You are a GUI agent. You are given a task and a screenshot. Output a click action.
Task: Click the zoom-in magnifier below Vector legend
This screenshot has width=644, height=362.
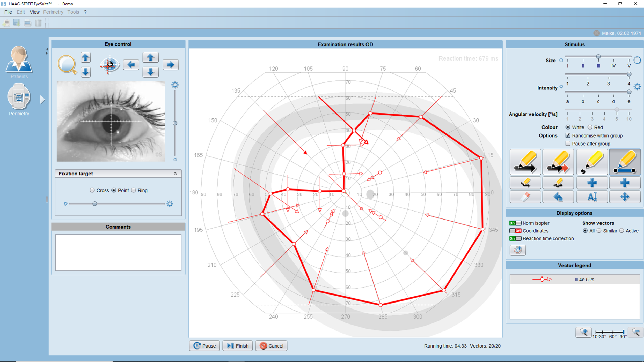click(583, 332)
